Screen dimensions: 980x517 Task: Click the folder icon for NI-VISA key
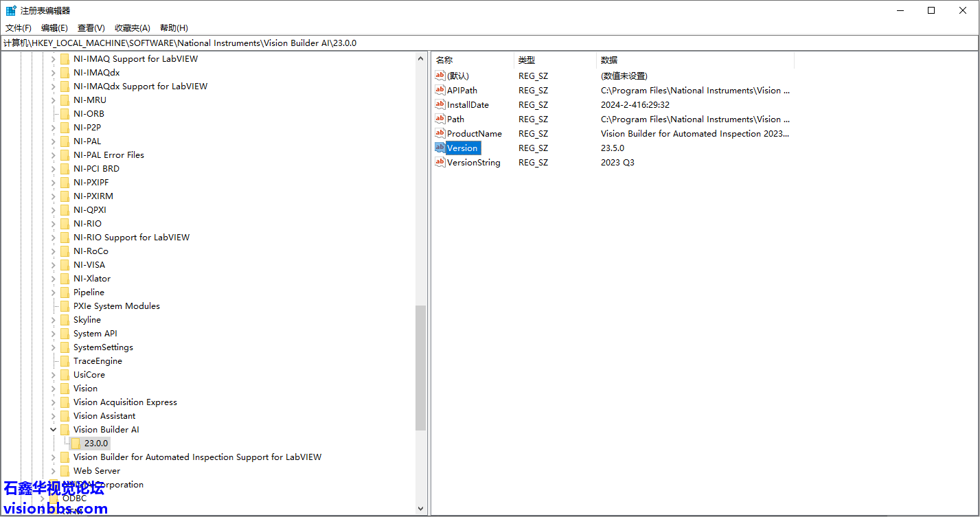point(65,265)
